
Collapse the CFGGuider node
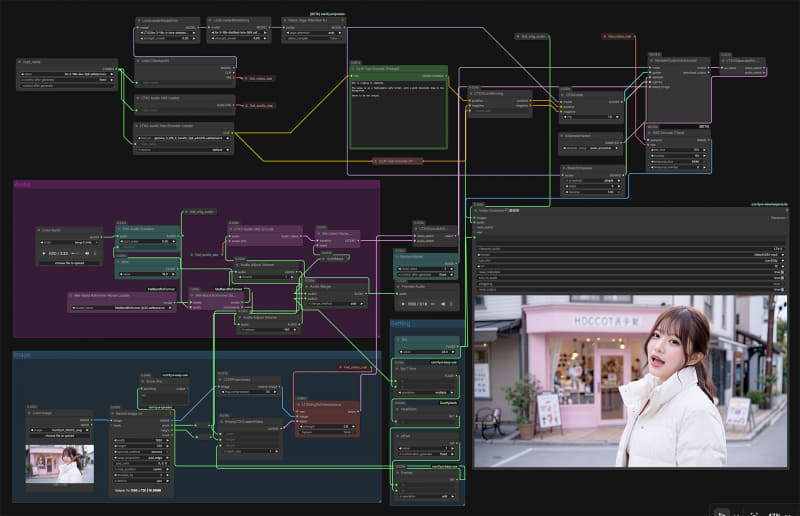[x=563, y=94]
